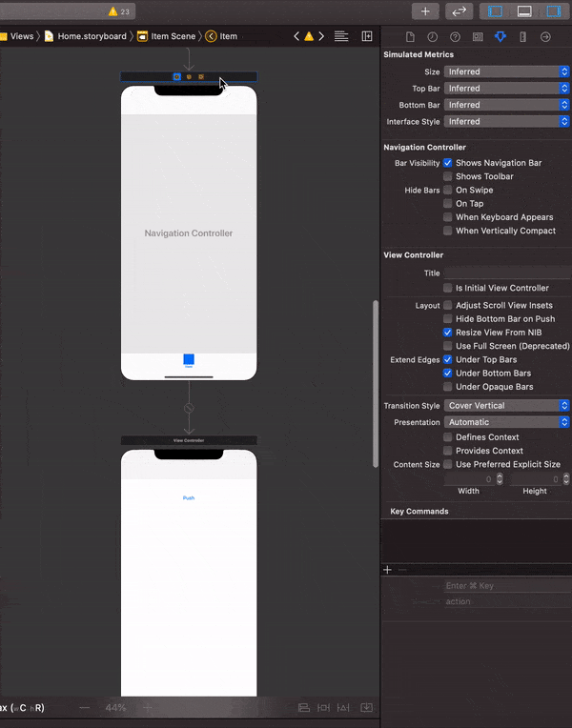Click the Push button in View Controller
Viewport: 572px width, 728px height.
point(189,497)
